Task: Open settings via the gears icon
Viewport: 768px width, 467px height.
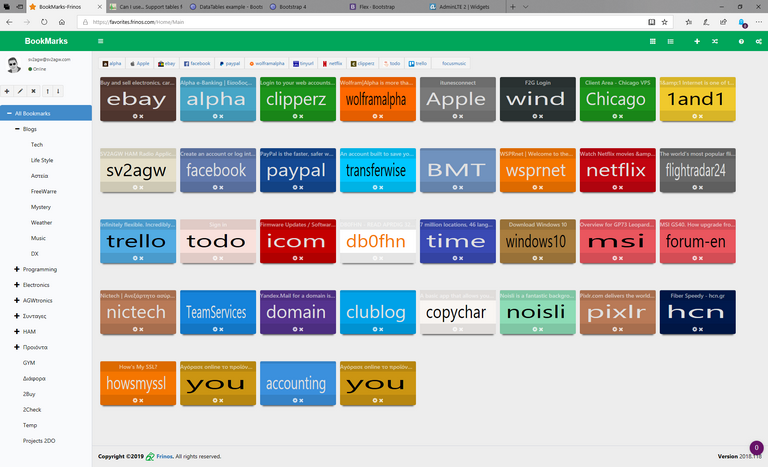Action: (x=757, y=41)
